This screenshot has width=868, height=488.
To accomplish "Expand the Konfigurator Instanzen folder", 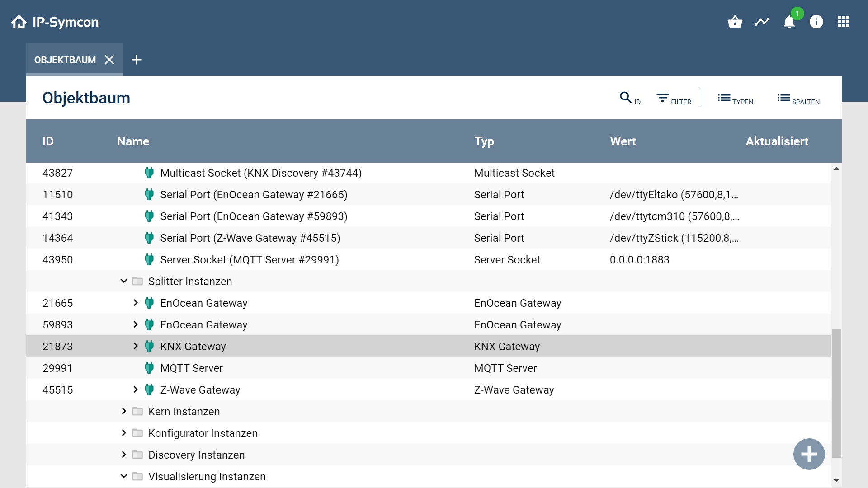I will click(x=124, y=433).
